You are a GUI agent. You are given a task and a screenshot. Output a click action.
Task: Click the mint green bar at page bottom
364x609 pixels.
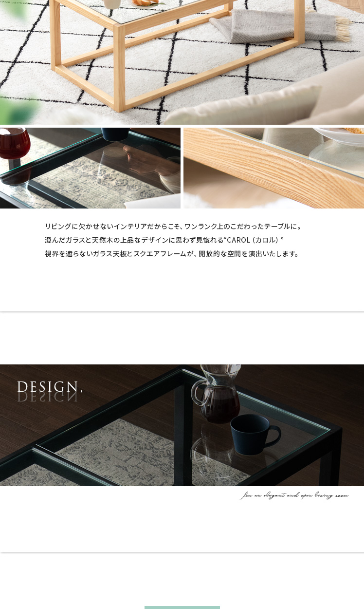click(182, 608)
